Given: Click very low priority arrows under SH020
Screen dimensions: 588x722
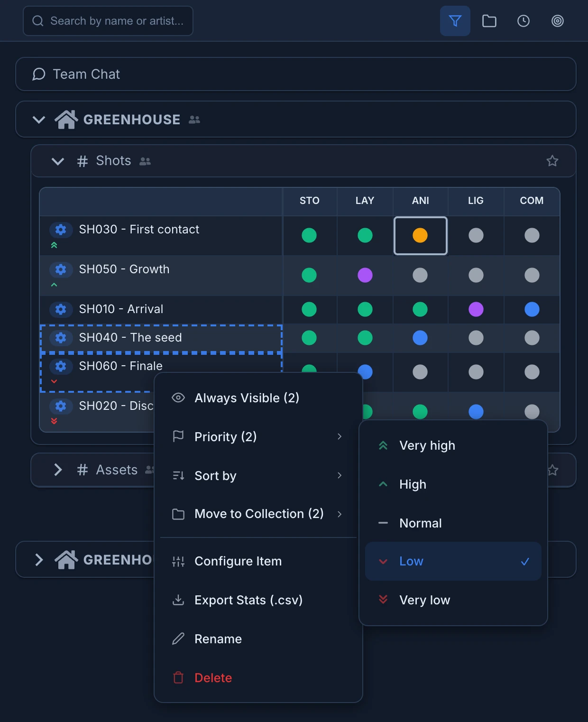Looking at the screenshot, I should (x=54, y=421).
